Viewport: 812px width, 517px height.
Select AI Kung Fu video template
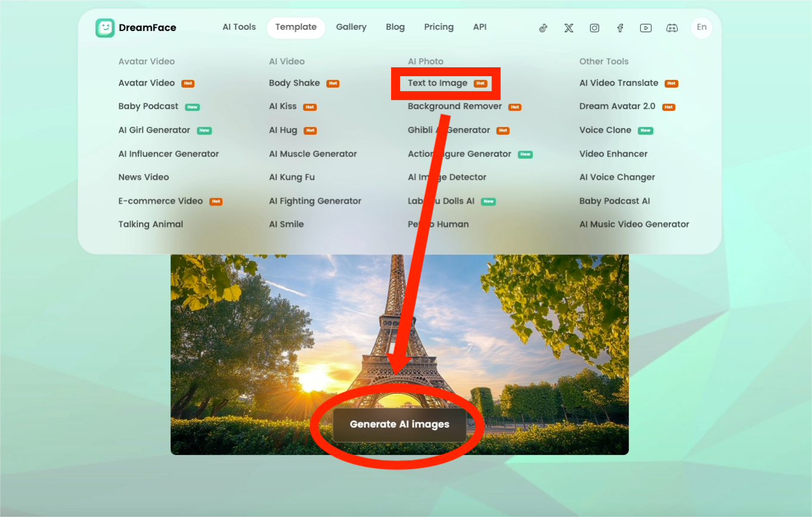point(292,177)
